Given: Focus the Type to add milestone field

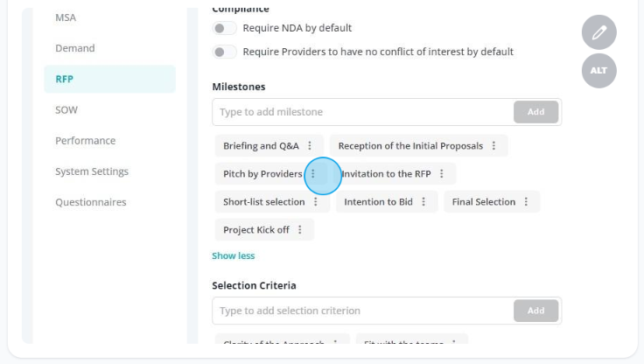Looking at the screenshot, I should click(362, 112).
